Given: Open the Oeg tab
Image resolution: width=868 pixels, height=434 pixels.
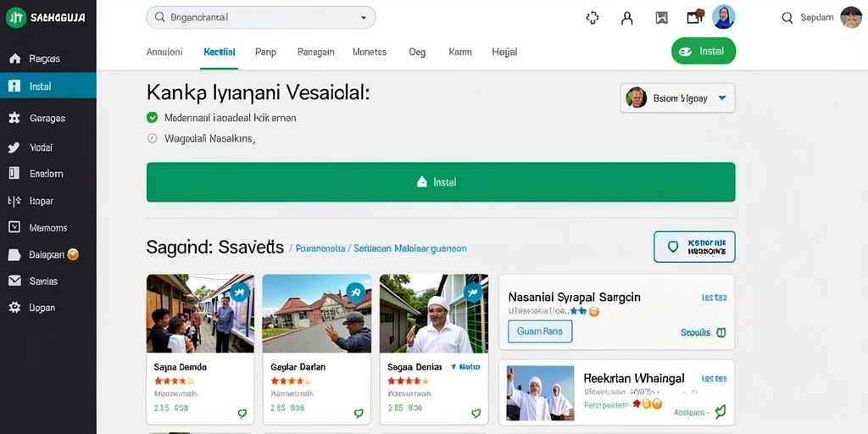Looking at the screenshot, I should pos(417,52).
